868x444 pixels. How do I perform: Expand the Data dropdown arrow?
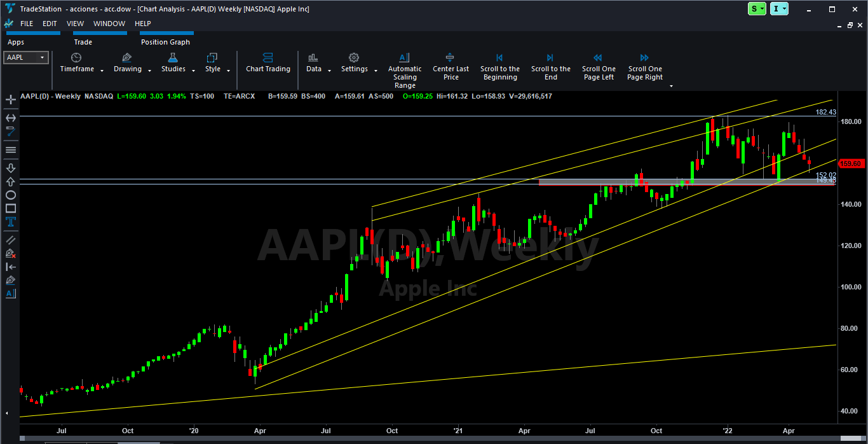point(330,71)
